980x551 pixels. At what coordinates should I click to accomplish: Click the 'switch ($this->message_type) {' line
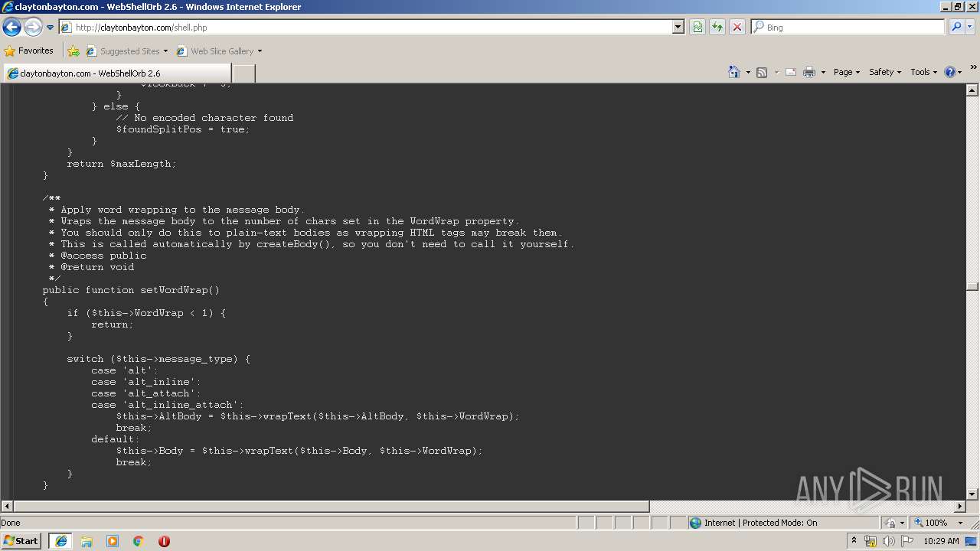point(158,359)
